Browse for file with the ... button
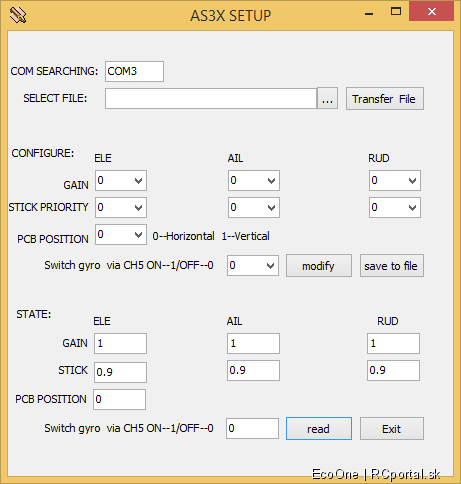 [327, 98]
